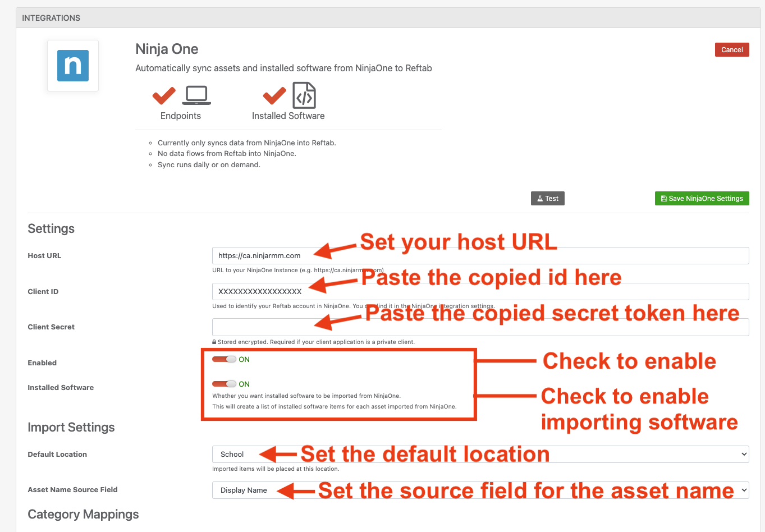765x532 pixels.
Task: Click the Installed Software red checkmark
Action: pyautogui.click(x=274, y=95)
